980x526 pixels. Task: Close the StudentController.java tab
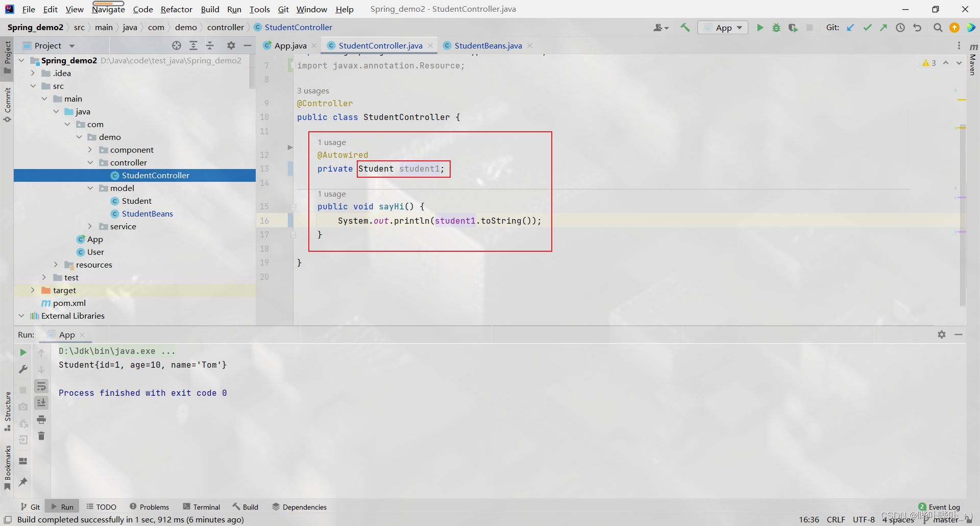tap(430, 45)
